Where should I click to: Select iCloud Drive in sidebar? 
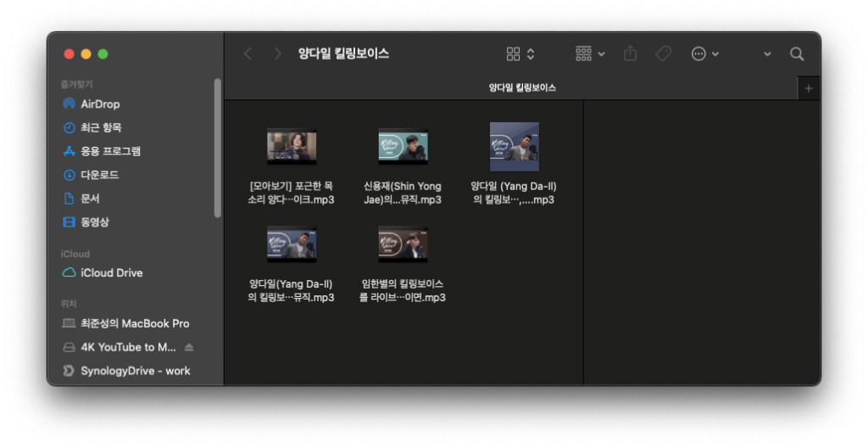pyautogui.click(x=111, y=272)
